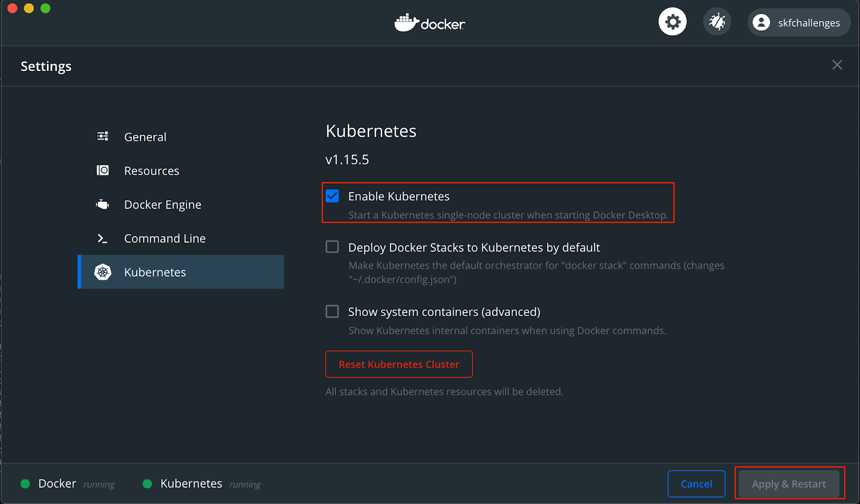860x504 pixels.
Task: Check Show system containers (advanced)
Action: 332,312
